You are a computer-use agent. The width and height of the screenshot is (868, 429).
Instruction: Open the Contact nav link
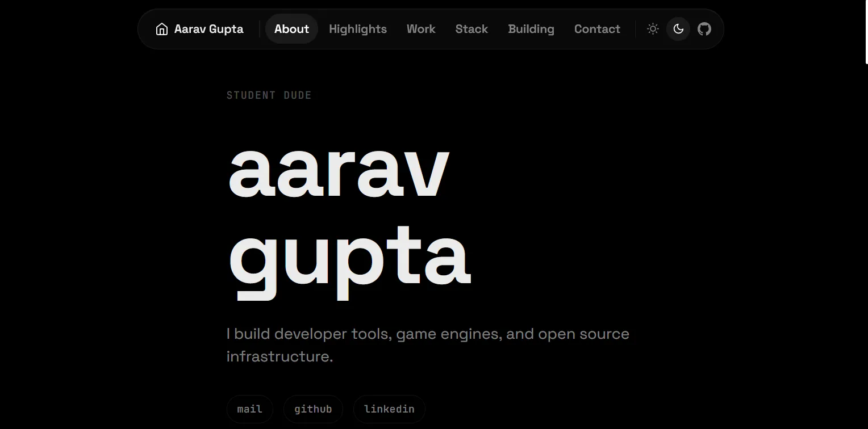pyautogui.click(x=597, y=29)
